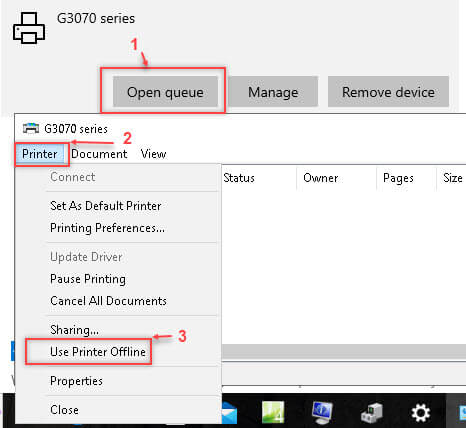The image size is (466, 428).
Task: Click the Remove device button
Action: 388,92
